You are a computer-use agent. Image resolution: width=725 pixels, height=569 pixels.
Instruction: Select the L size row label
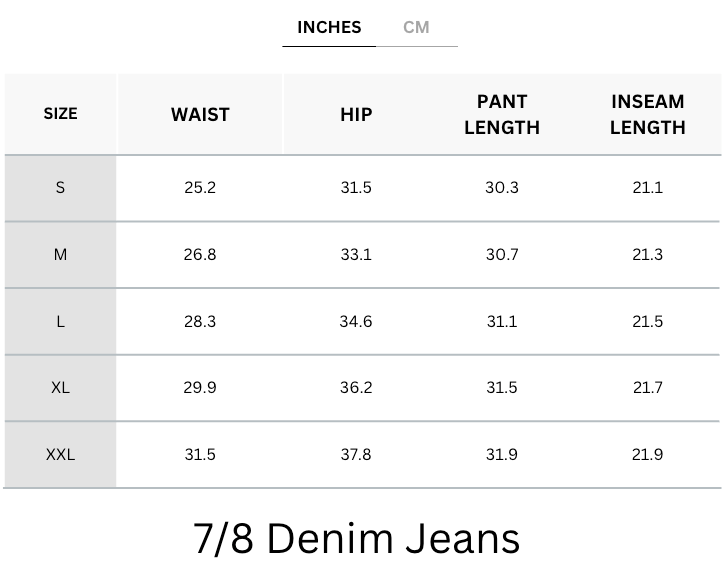coord(61,321)
